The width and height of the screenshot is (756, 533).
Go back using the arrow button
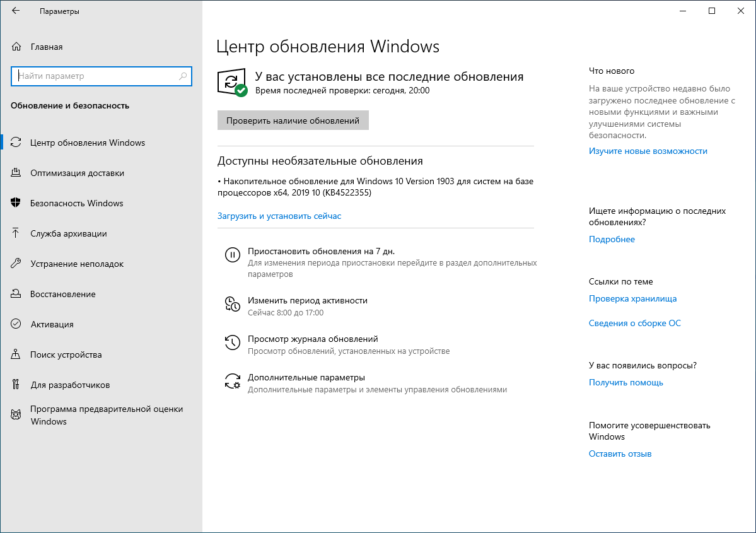pos(17,10)
